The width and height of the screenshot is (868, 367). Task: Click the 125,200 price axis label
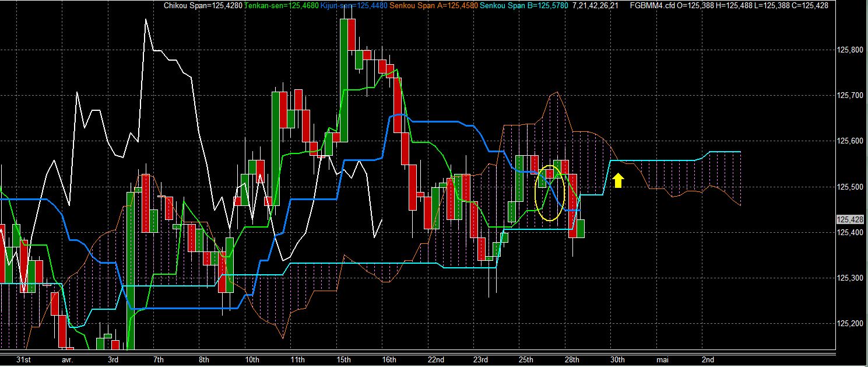pyautogui.click(x=850, y=323)
